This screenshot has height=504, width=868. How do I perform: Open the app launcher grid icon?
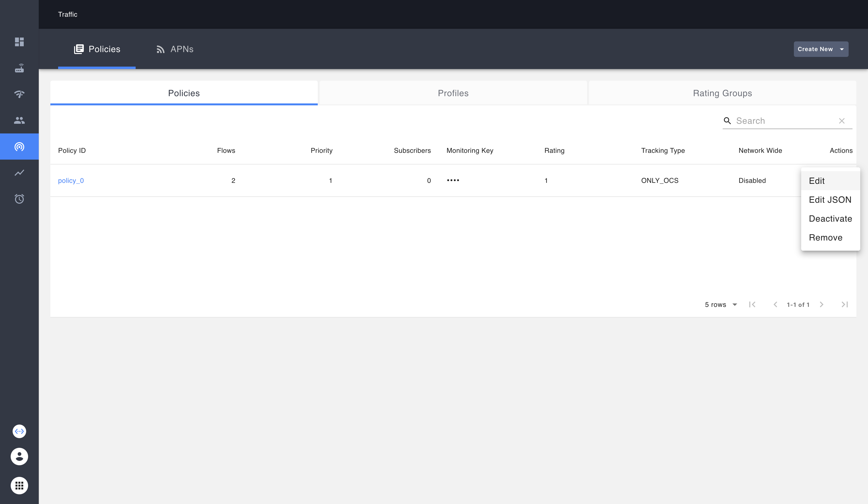(19, 485)
